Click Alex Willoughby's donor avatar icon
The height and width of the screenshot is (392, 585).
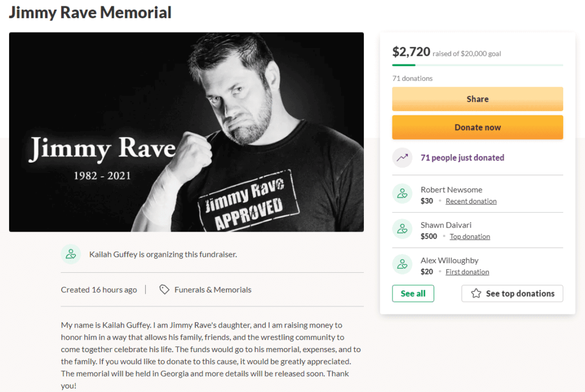[402, 265]
